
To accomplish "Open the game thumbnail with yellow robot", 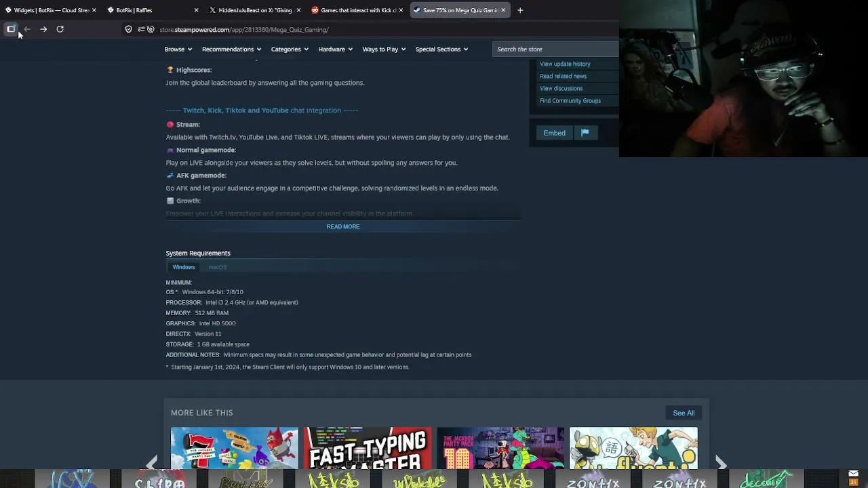I will click(633, 449).
